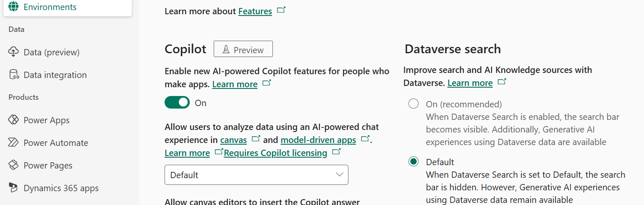The width and height of the screenshot is (644, 205).
Task: Click the Power Pages icon in sidebar
Action: [x=13, y=165]
